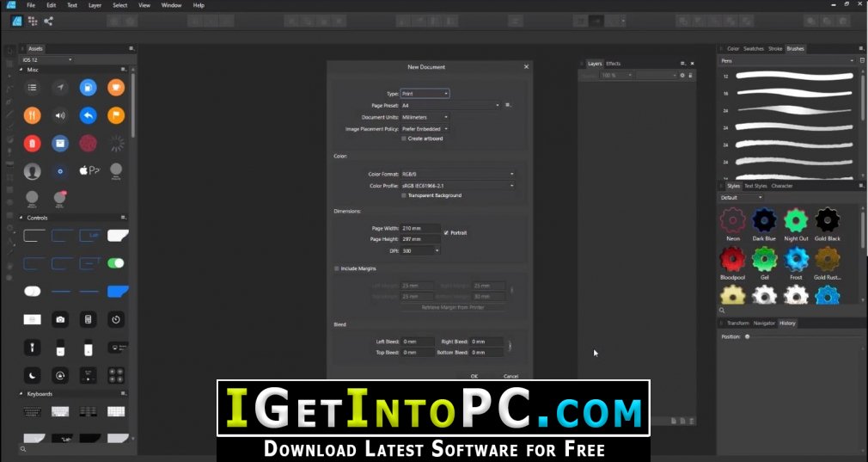Select the camera icon in Controls assets
868x462 pixels.
60,320
